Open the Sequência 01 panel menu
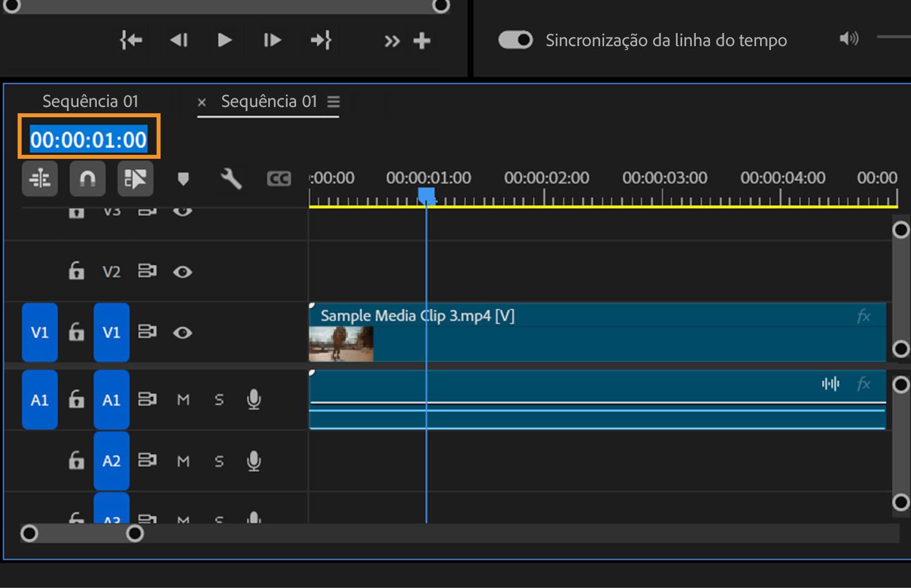The image size is (911, 588). [x=334, y=102]
